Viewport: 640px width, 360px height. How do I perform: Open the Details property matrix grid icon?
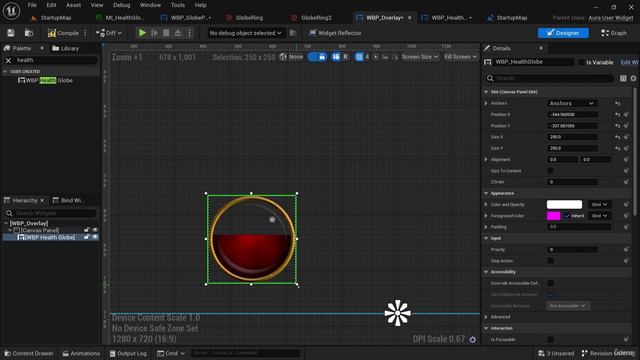click(x=623, y=78)
